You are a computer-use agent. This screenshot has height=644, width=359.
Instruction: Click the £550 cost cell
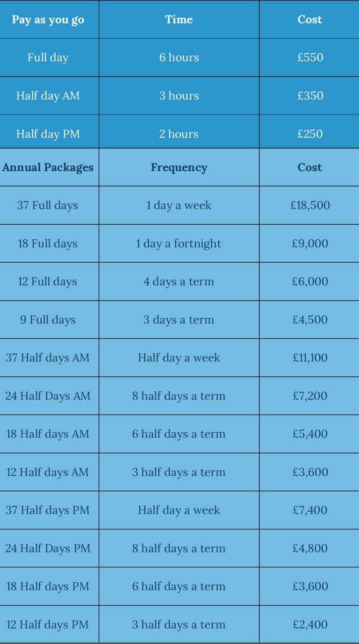click(309, 57)
